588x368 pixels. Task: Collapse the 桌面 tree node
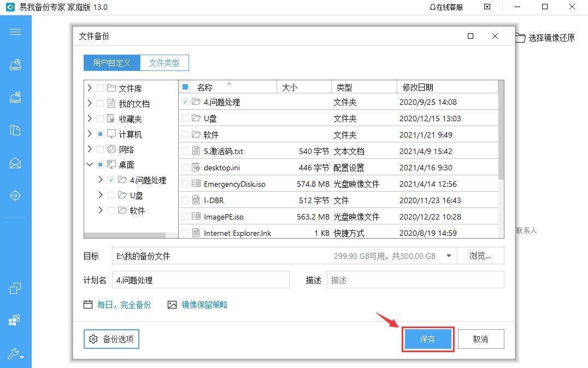coord(90,164)
